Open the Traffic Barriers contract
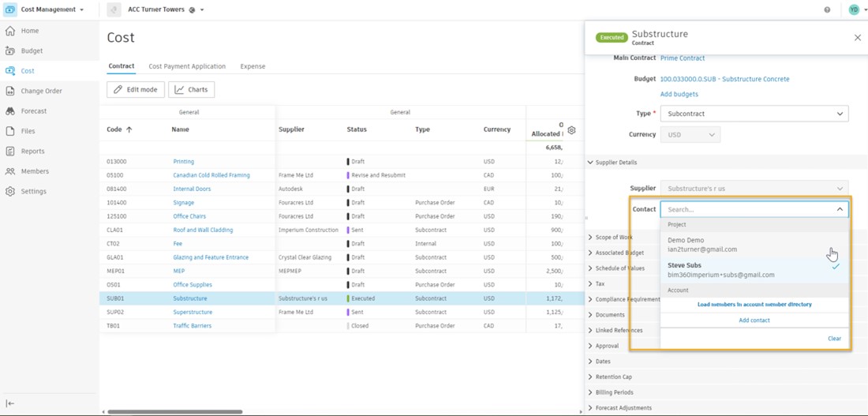Viewport: 868px width, 416px height. tap(192, 326)
